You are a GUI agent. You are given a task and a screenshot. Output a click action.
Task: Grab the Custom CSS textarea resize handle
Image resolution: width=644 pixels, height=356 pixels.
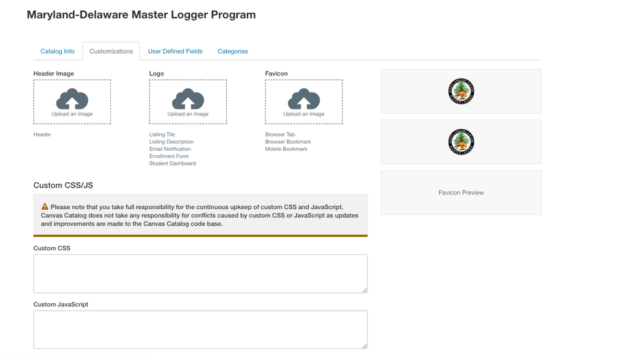click(x=364, y=290)
